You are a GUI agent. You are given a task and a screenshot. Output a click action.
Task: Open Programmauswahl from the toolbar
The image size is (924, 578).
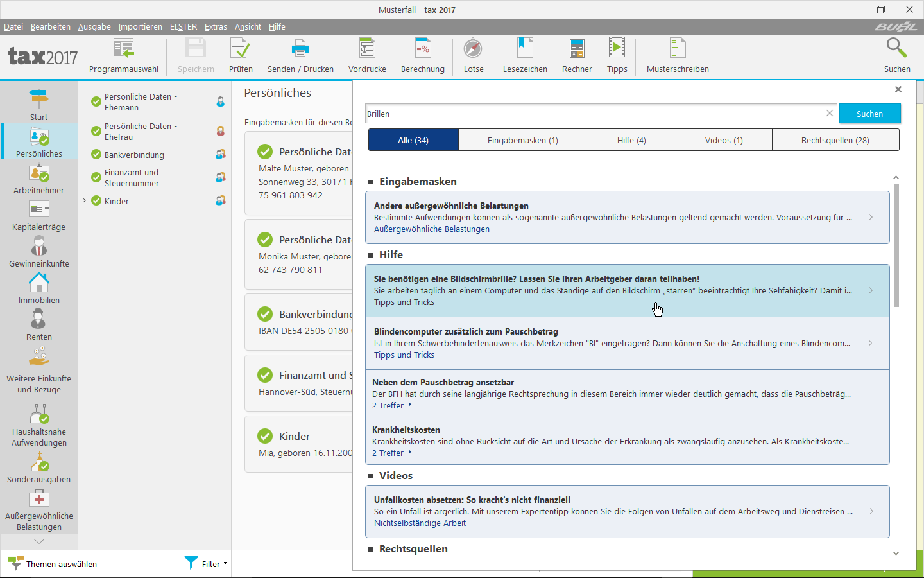tap(124, 56)
